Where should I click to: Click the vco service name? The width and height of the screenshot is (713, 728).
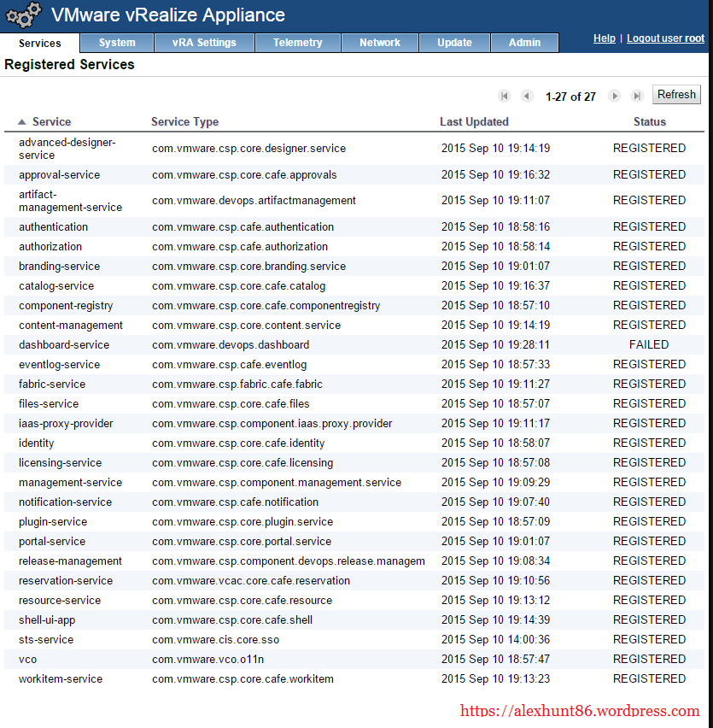point(28,660)
